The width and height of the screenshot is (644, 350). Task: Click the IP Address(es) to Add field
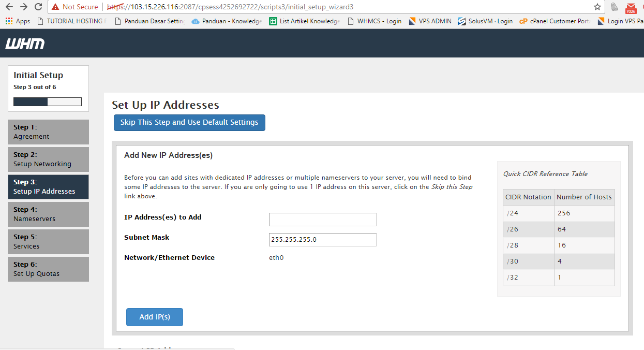tap(322, 219)
